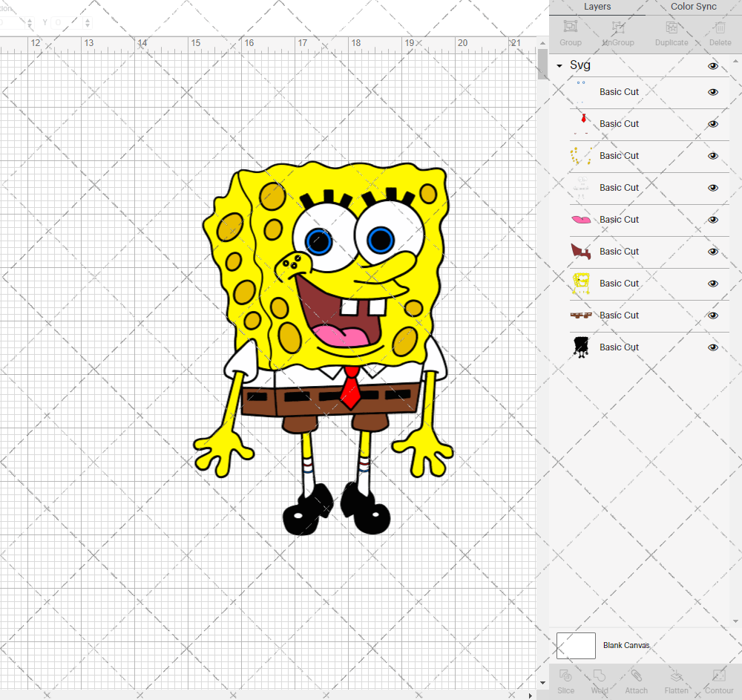
Task: Click the canvas vertical scrollbar thumb
Action: 542,64
